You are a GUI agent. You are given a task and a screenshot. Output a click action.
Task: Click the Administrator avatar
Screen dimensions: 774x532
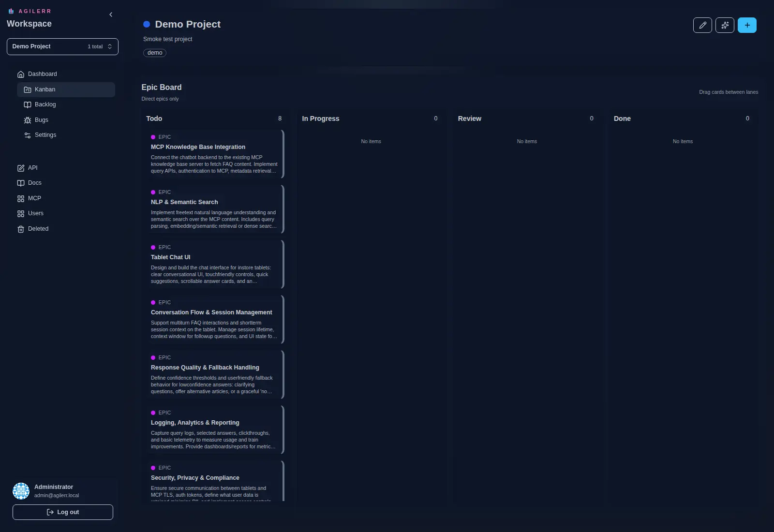coord(21,490)
